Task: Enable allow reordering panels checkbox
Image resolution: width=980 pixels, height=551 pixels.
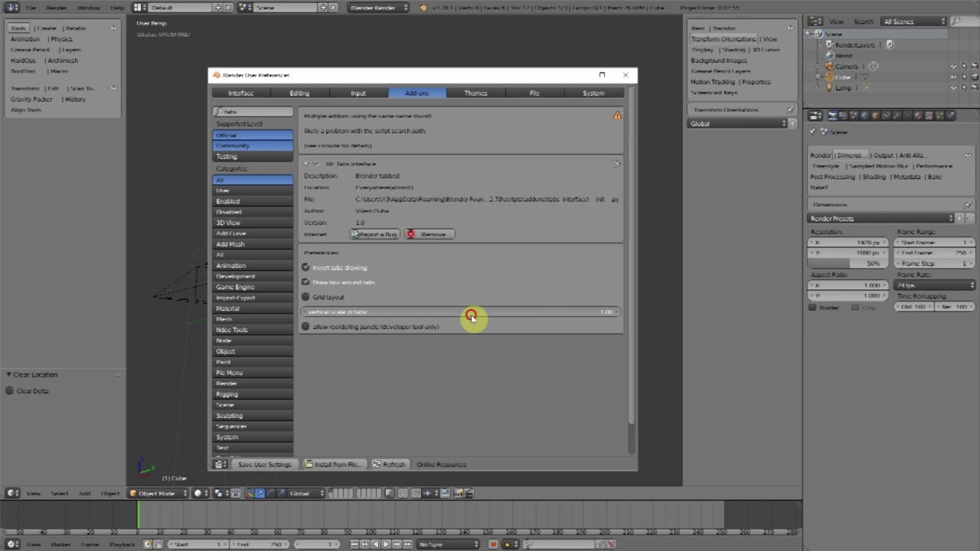Action: pos(305,327)
